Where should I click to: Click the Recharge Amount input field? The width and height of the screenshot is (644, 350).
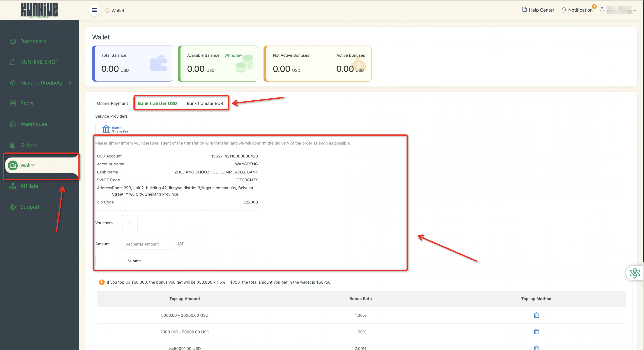coord(147,244)
